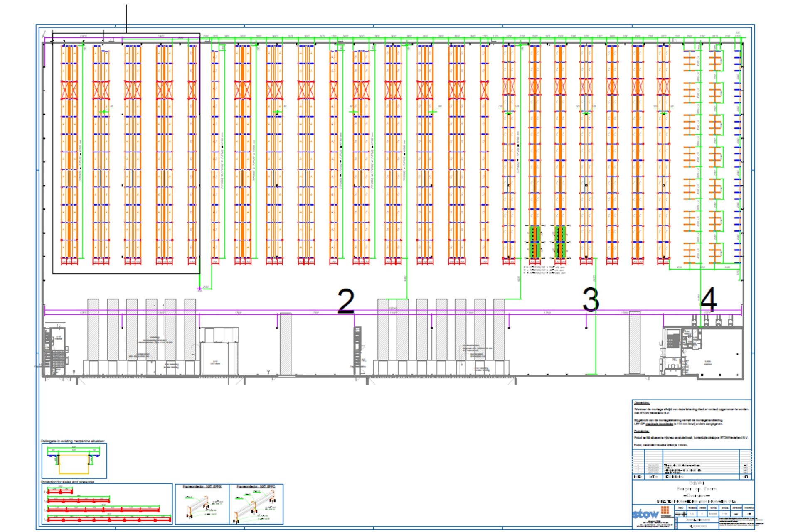
Task: Click the stow company logo
Action: [651, 513]
